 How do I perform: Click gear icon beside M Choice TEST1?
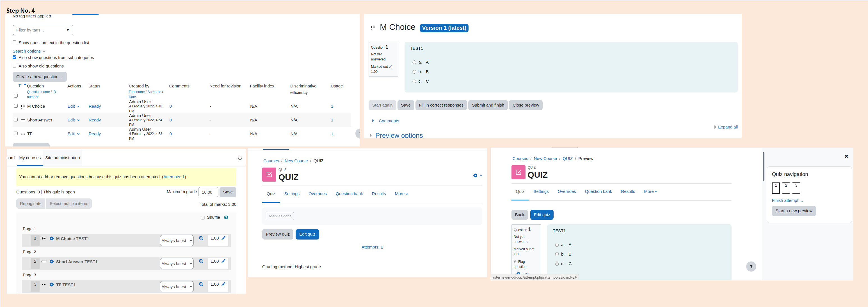[52, 238]
